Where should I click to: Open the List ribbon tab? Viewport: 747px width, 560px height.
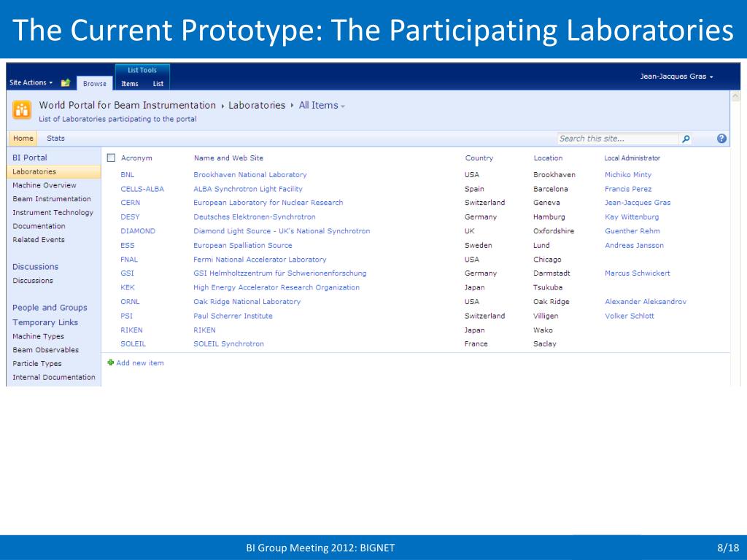click(158, 83)
